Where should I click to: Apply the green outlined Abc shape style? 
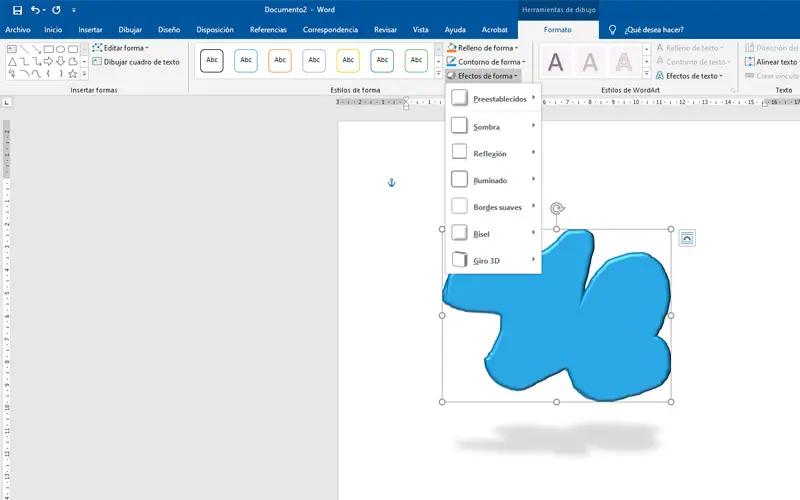coord(416,61)
